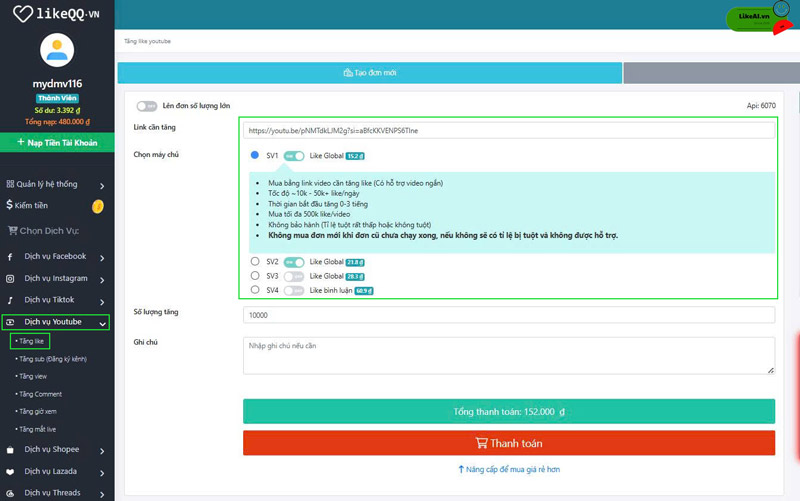Click Nạp Tiền Tài Khoản button
The image size is (800, 501).
(x=57, y=142)
